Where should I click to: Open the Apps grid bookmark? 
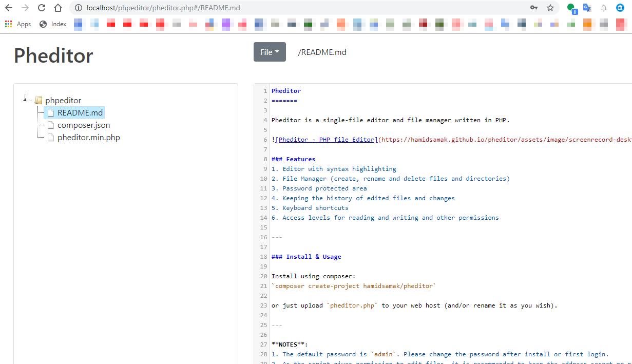(x=18, y=24)
